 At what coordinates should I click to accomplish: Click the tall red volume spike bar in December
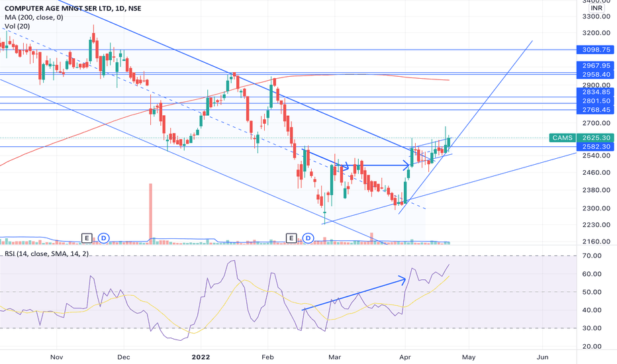click(150, 212)
